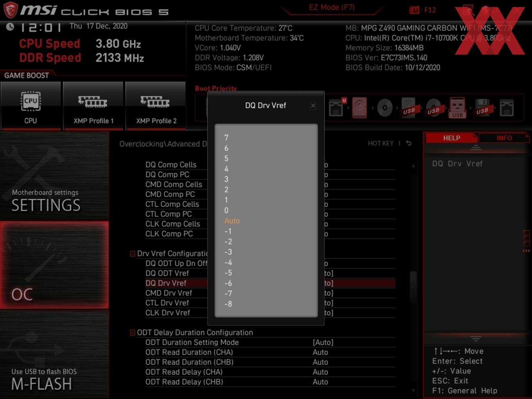Switch to the INFO tab
Viewport: 532px width, 399px height.
coord(504,138)
